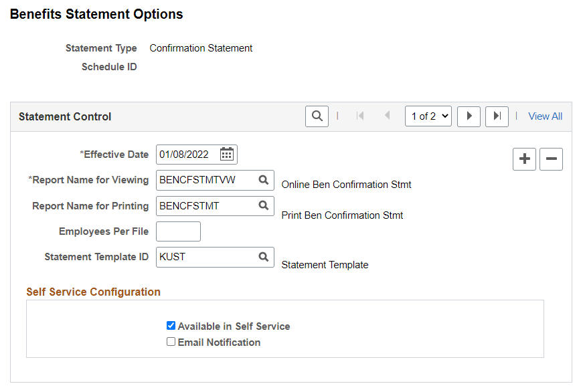The image size is (583, 392).
Task: Open the Statement Control search icon
Action: coord(317,116)
